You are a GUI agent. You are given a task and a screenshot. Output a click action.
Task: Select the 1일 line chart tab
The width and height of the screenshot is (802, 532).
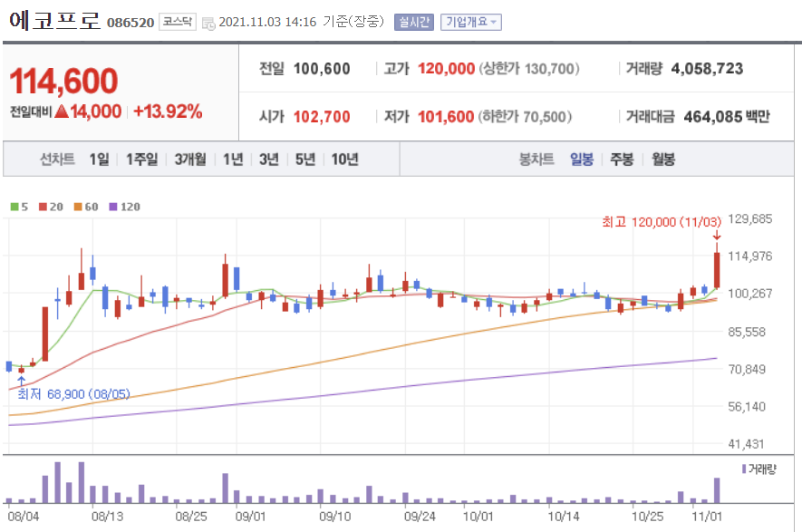(x=99, y=160)
